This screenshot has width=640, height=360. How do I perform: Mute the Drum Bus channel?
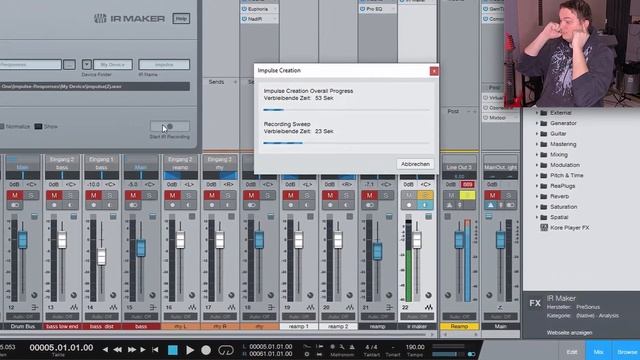click(x=15, y=196)
